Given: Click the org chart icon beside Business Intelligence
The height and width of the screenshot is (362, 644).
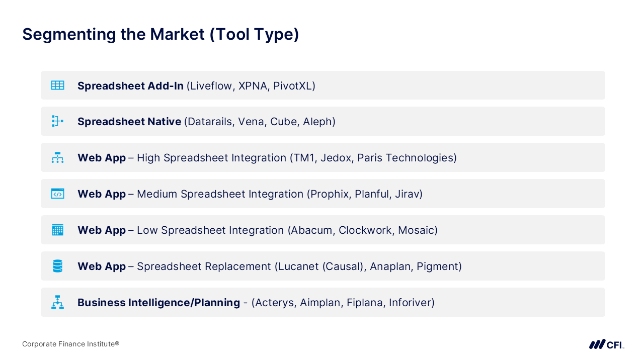Looking at the screenshot, I should tap(57, 302).
